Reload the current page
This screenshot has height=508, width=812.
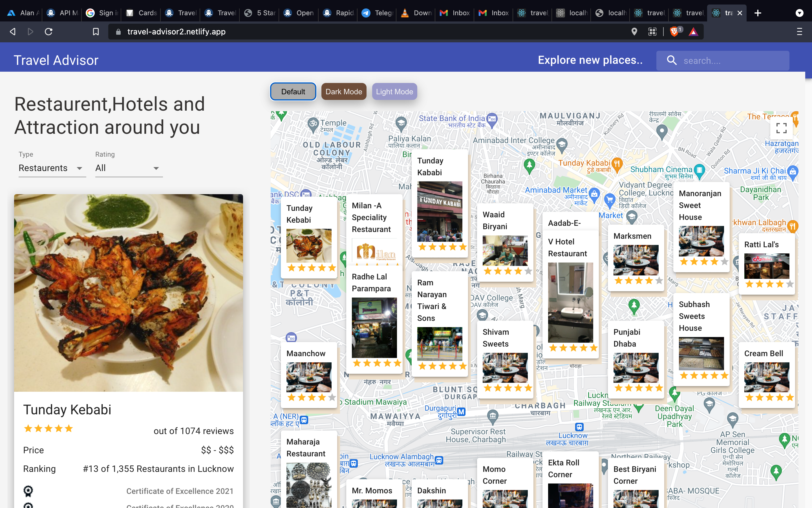point(49,32)
